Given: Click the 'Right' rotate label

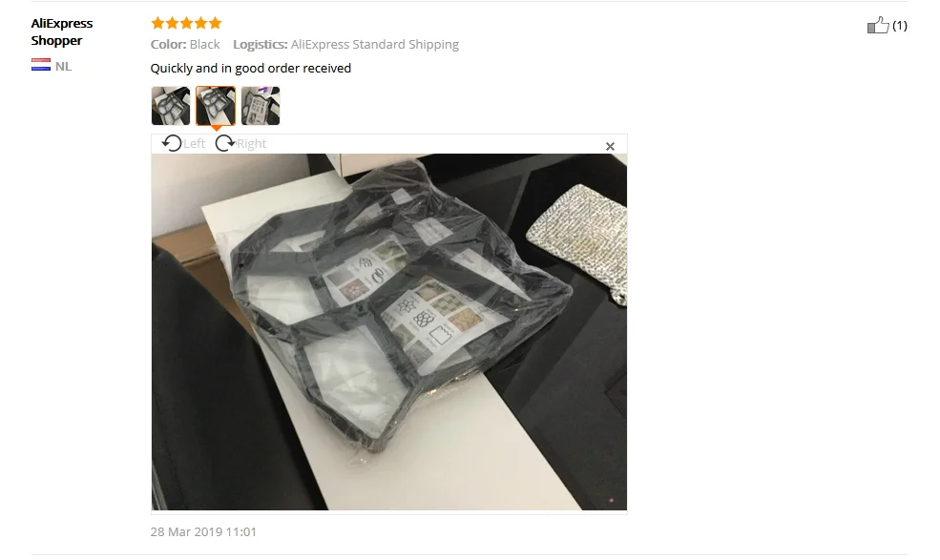Looking at the screenshot, I should [251, 144].
